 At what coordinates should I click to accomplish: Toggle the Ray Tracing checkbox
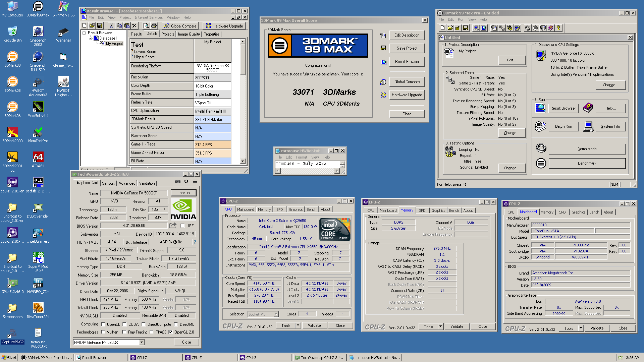point(124,332)
